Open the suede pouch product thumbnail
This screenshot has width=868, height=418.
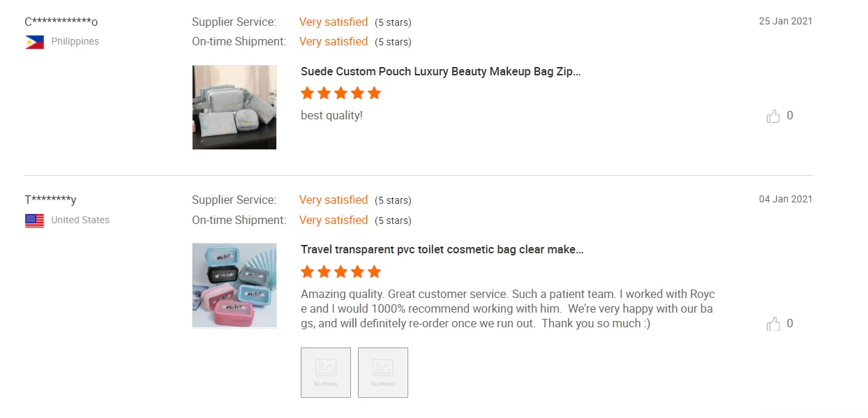tap(234, 107)
